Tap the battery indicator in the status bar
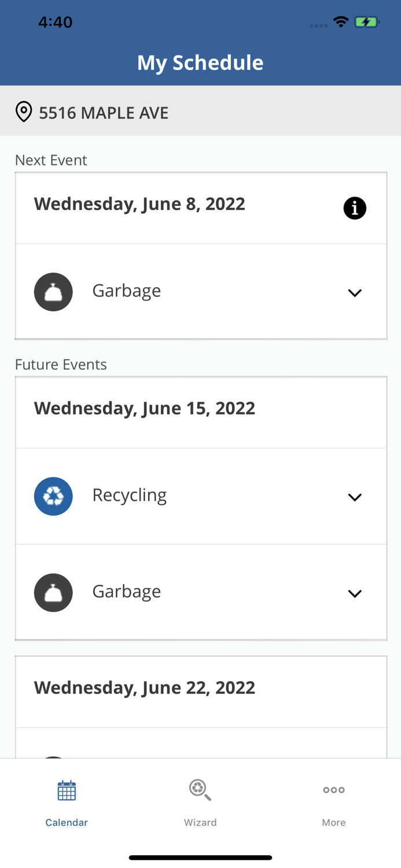The height and width of the screenshot is (868, 401). (x=367, y=21)
